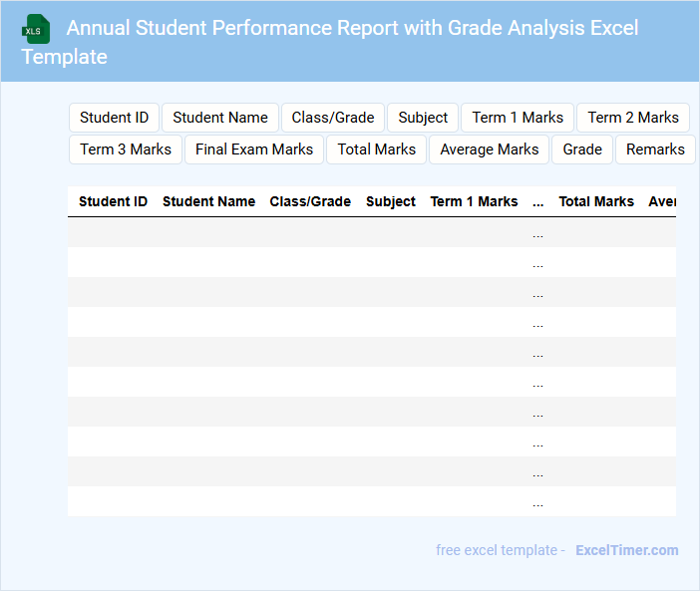
Task: Click the Total Marks tag button
Action: coord(377,149)
